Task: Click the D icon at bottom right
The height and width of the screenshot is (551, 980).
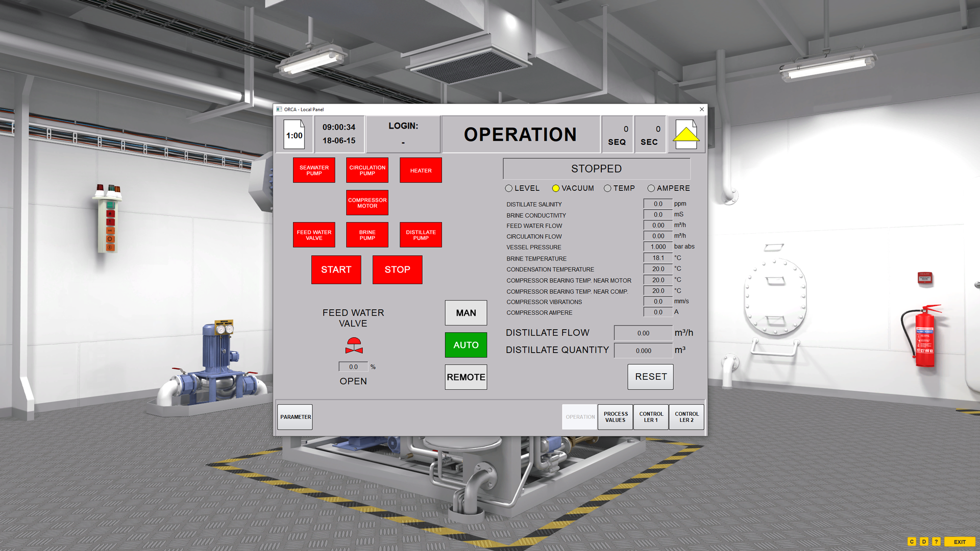Action: 924,542
